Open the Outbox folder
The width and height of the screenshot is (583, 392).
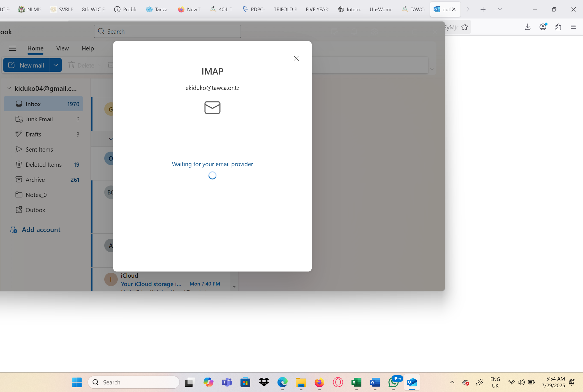(x=35, y=210)
